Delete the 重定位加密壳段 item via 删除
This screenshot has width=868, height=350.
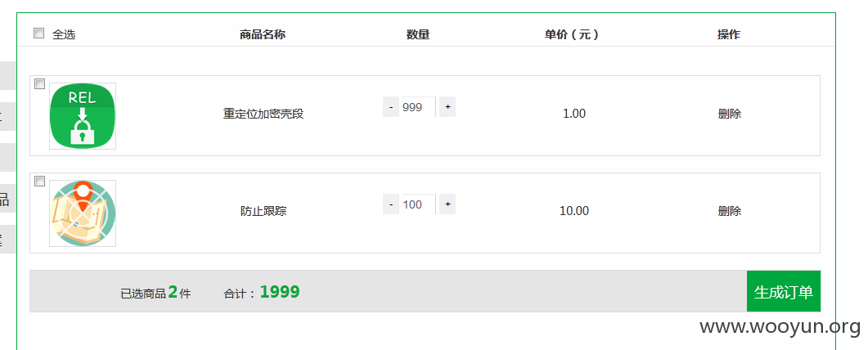tap(730, 114)
